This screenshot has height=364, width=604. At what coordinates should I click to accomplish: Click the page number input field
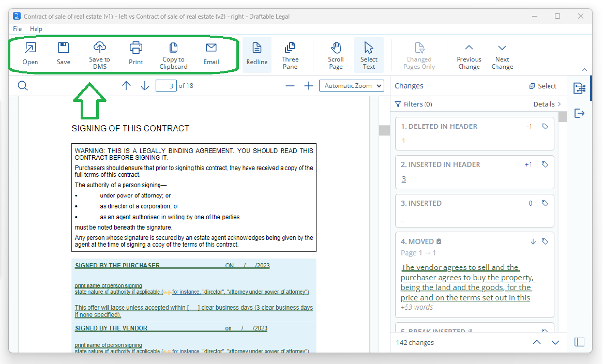point(166,85)
